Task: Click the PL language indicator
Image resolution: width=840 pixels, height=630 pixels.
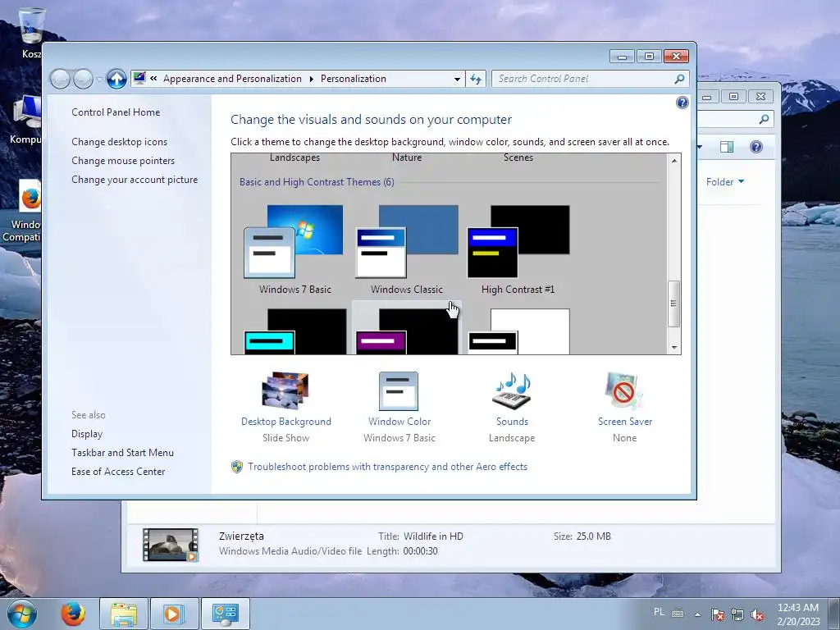Action: [x=659, y=612]
